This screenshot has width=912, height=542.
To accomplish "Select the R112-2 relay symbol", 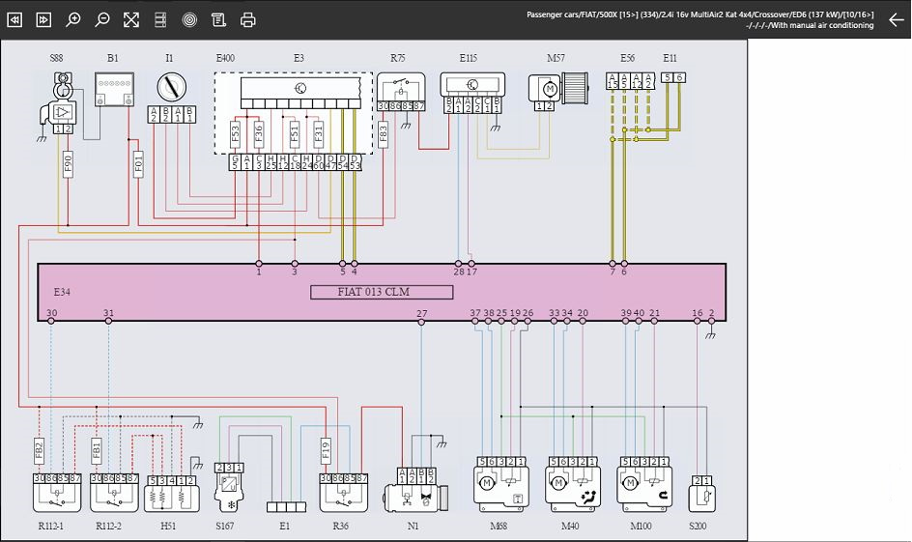I will coord(114,493).
